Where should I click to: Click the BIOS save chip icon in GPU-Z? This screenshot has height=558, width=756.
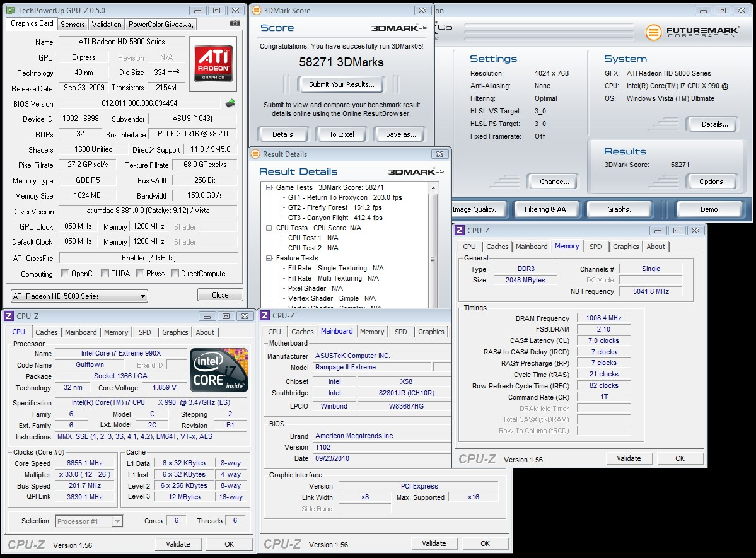coord(231,103)
